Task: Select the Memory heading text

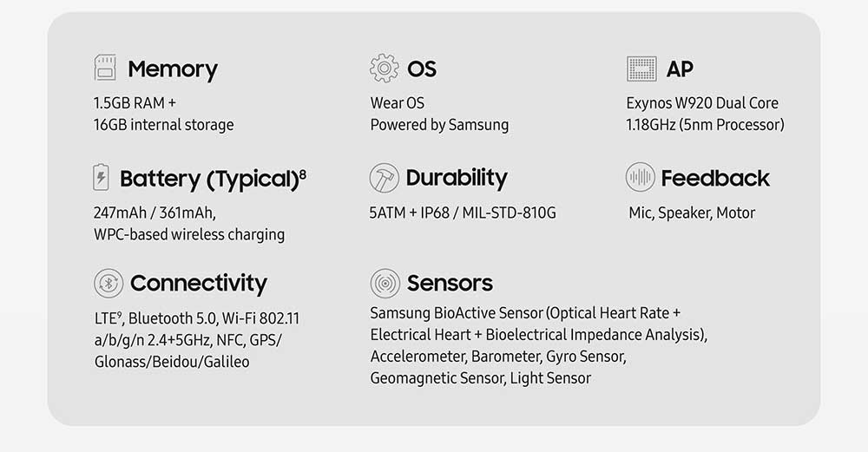Action: pyautogui.click(x=173, y=69)
